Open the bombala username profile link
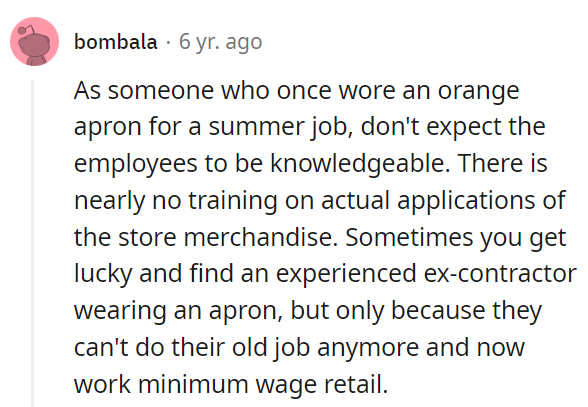Image resolution: width=588 pixels, height=407 pixels. click(116, 42)
